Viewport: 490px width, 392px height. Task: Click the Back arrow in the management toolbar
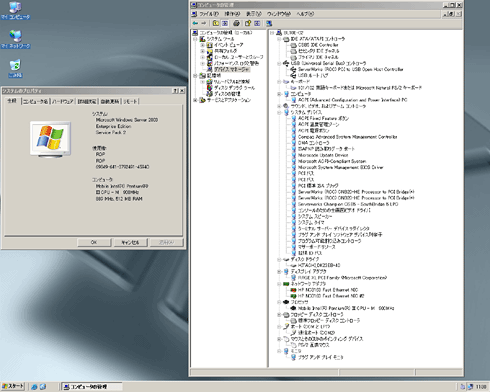point(195,23)
